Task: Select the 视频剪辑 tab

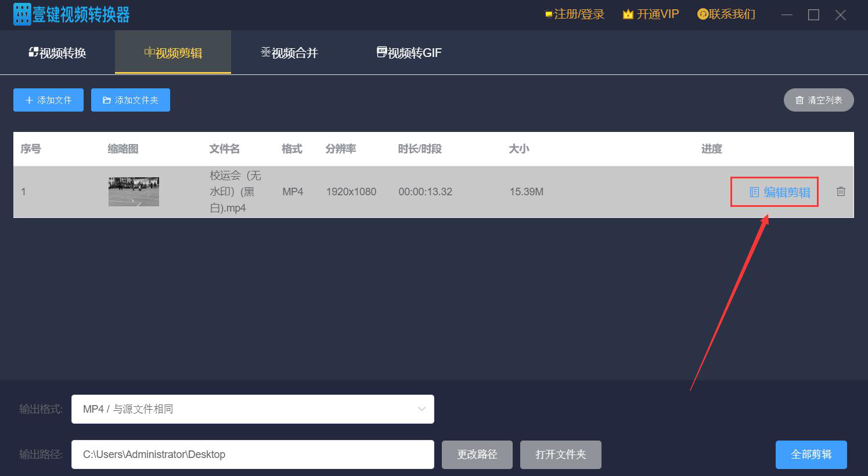Action: [173, 53]
